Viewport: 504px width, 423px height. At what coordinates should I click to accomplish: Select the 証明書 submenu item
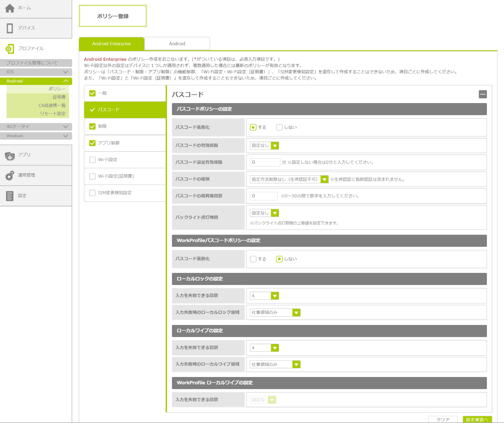coord(59,97)
